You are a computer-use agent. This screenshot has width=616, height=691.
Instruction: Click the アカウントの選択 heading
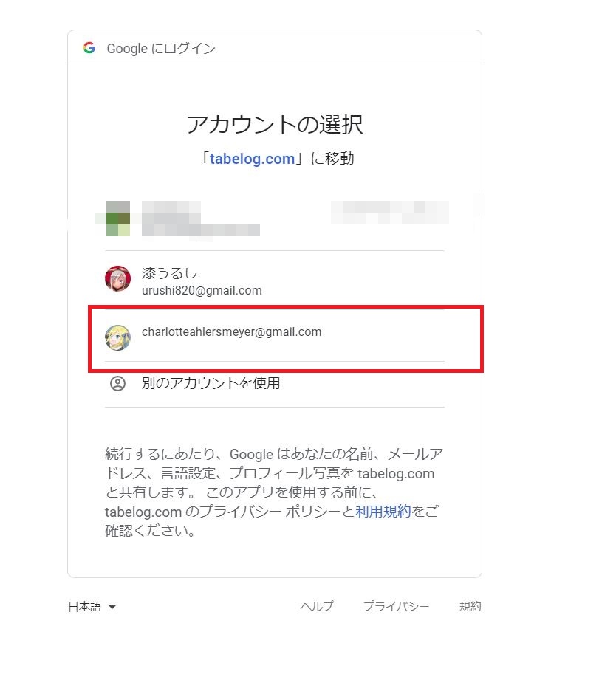[274, 124]
